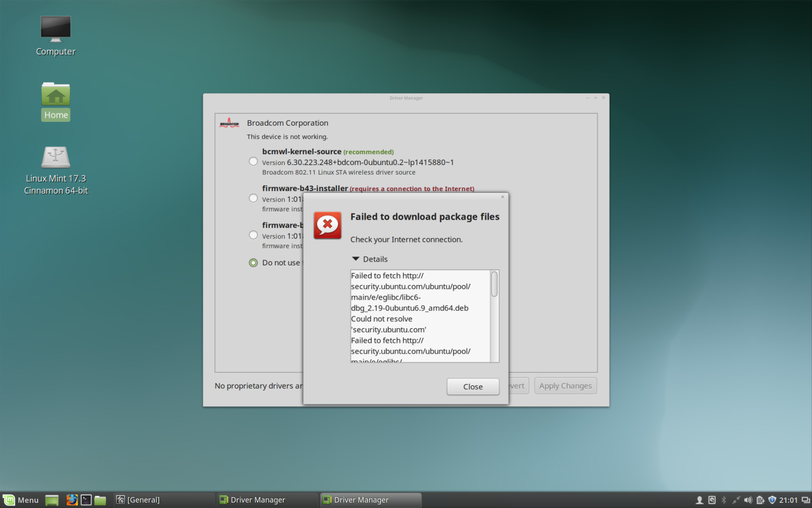Click the Show Desktop panel icon
Viewport: 812px width, 508px height.
point(52,500)
